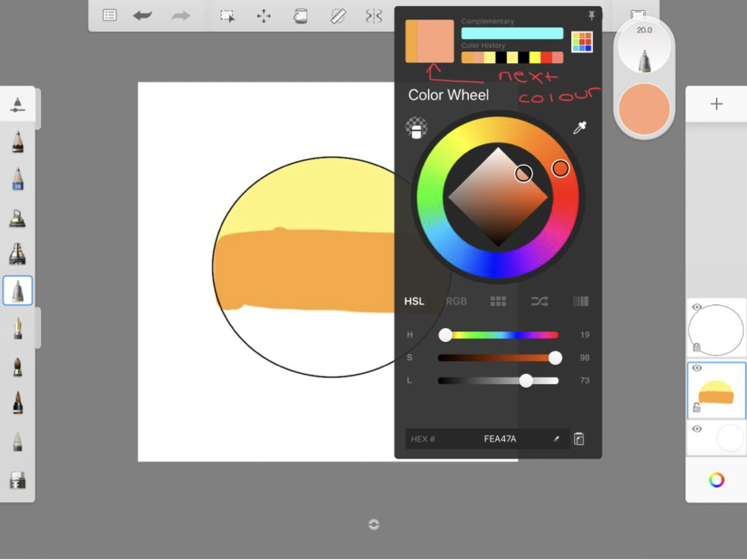747x560 pixels.
Task: Choose the transform move tool
Action: (264, 16)
